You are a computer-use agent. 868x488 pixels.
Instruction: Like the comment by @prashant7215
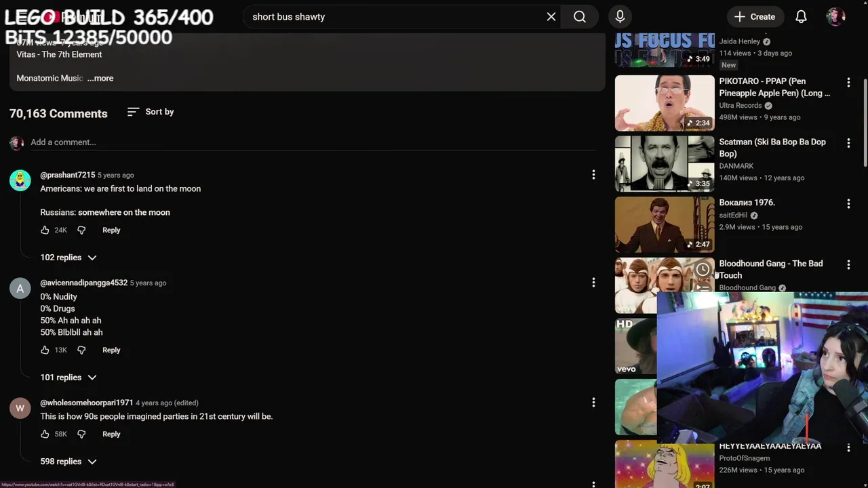45,230
